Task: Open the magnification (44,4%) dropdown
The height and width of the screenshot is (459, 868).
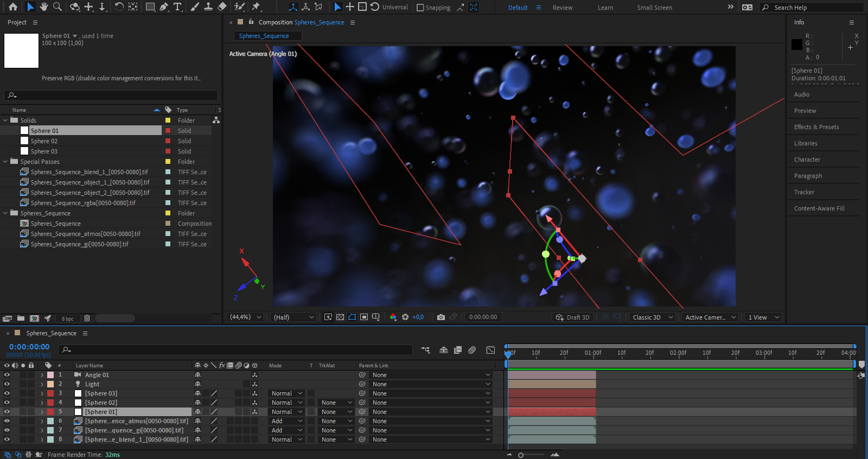Action: coord(246,317)
